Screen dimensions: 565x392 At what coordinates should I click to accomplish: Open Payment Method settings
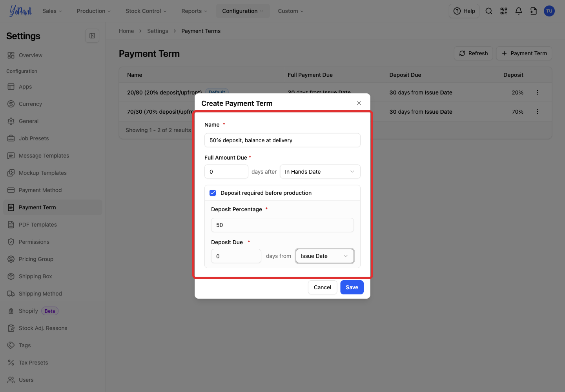click(53, 190)
